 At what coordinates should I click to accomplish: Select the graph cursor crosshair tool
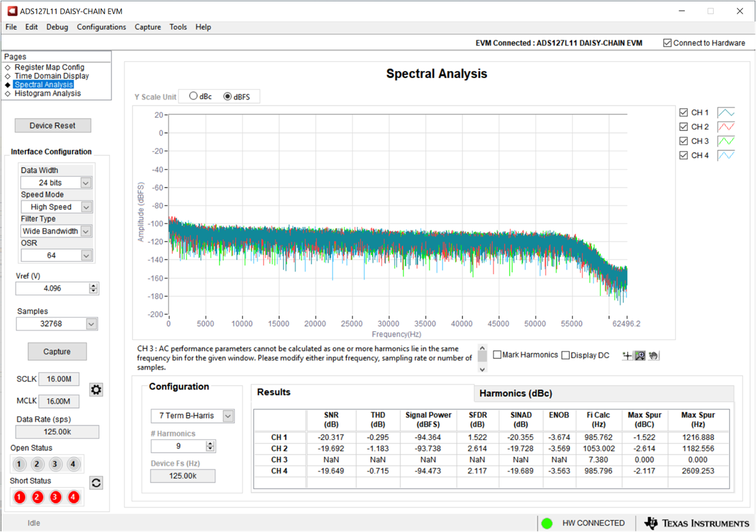click(627, 356)
